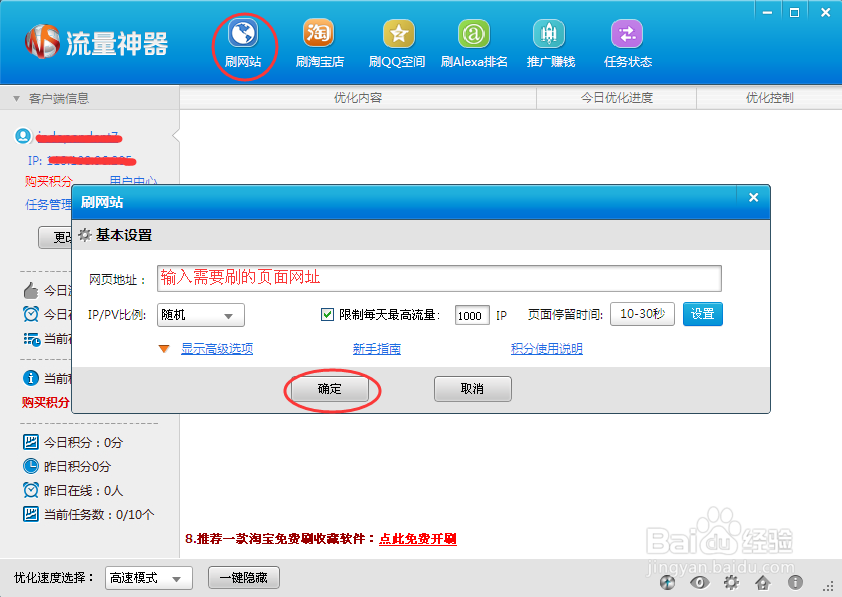Viewport: 842px width, 597px height.
Task: Toggle the 限制每天最高流量 checkbox
Action: [327, 315]
